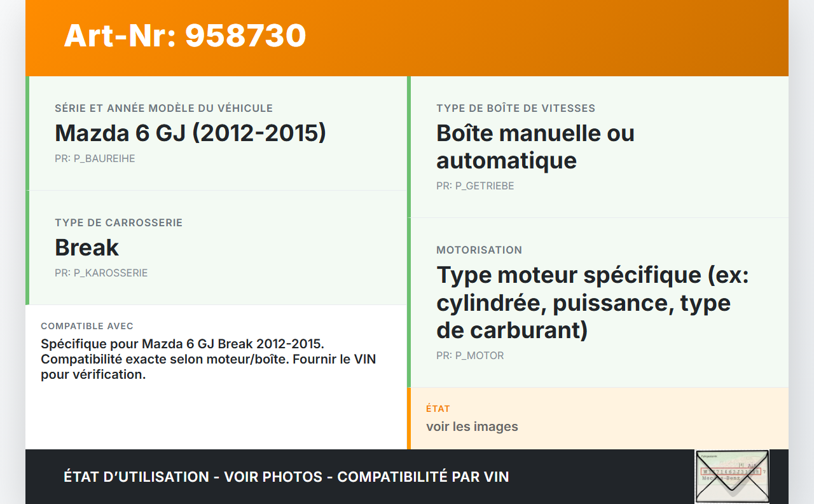Select the footer text "ÉTAT D'UTILISATION - VOIR PHOTOS - COMPATIBILITÉ PAR VIN"
814x504 pixels.
(286, 477)
